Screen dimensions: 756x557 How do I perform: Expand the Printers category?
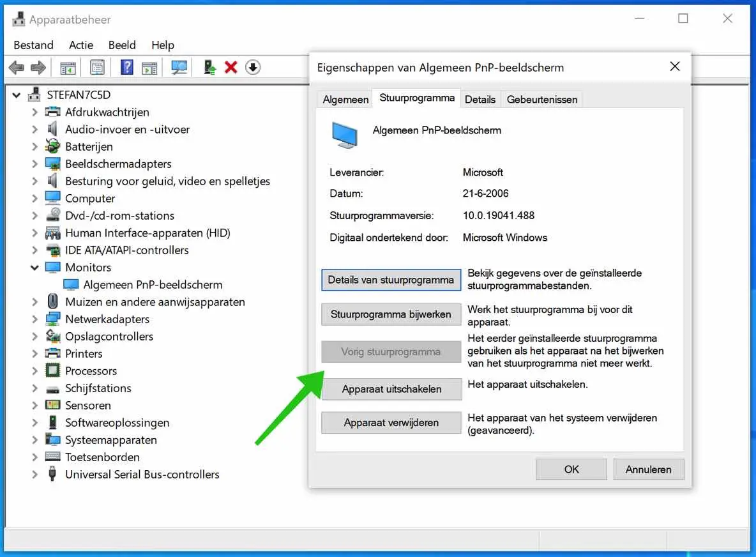(34, 353)
